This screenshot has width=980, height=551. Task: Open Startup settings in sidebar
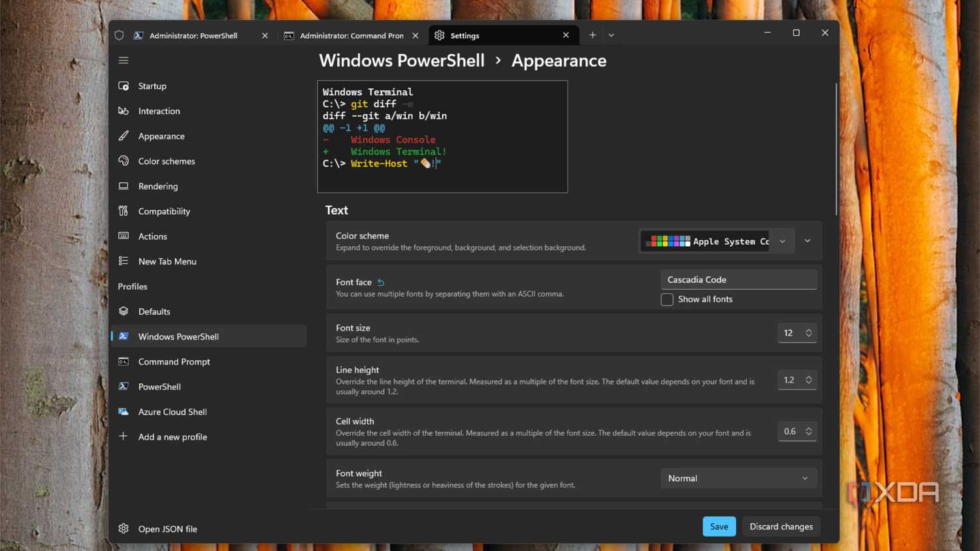(x=208, y=86)
